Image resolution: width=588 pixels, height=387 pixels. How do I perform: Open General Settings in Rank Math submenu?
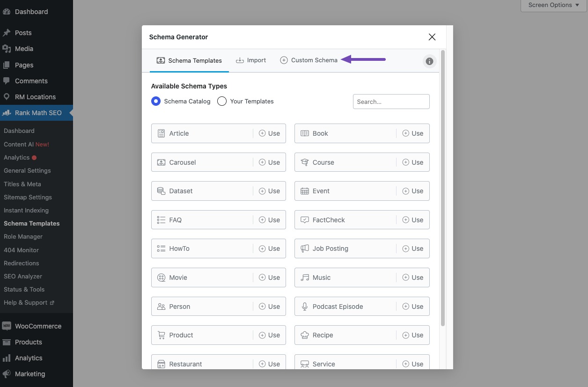27,171
